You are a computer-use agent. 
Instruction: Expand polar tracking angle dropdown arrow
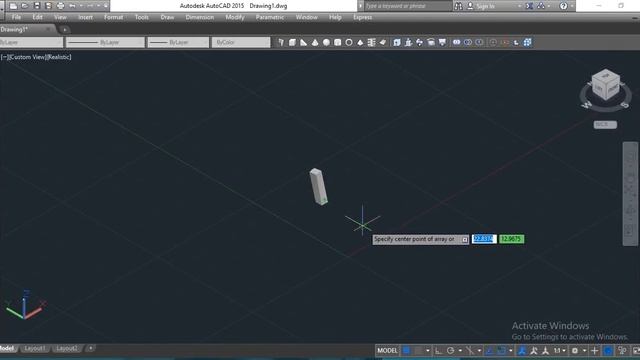click(x=460, y=351)
